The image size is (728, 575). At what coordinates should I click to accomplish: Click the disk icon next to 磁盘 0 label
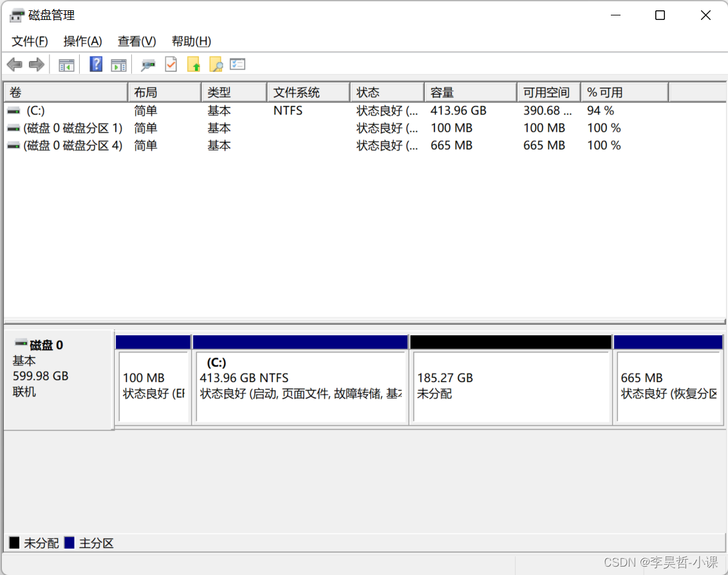[21, 343]
